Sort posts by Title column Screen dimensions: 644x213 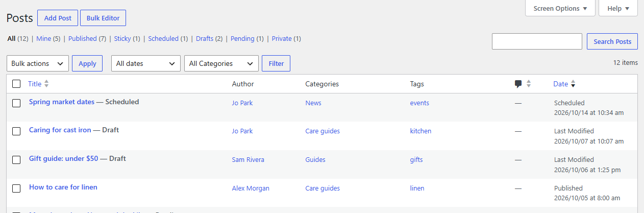point(35,84)
